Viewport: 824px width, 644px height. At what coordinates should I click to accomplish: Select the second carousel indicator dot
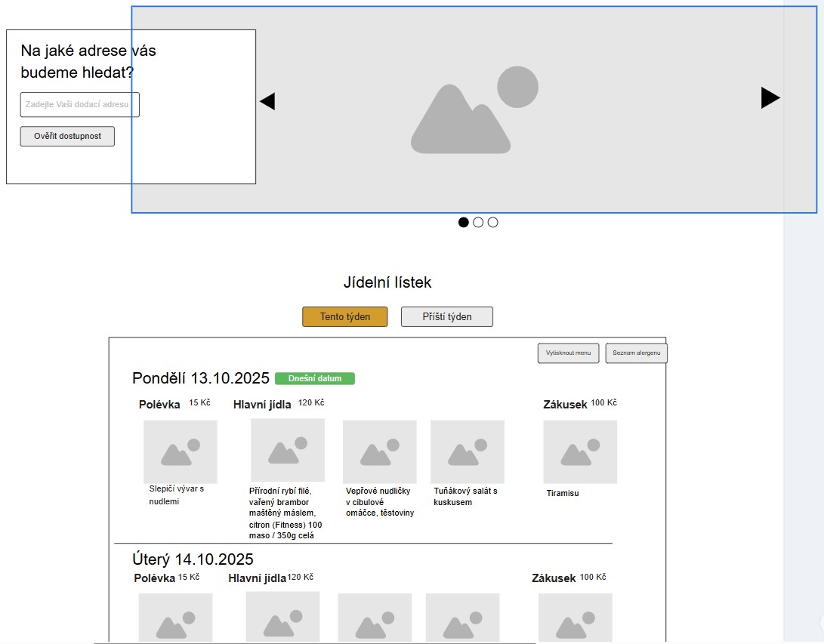pos(478,222)
